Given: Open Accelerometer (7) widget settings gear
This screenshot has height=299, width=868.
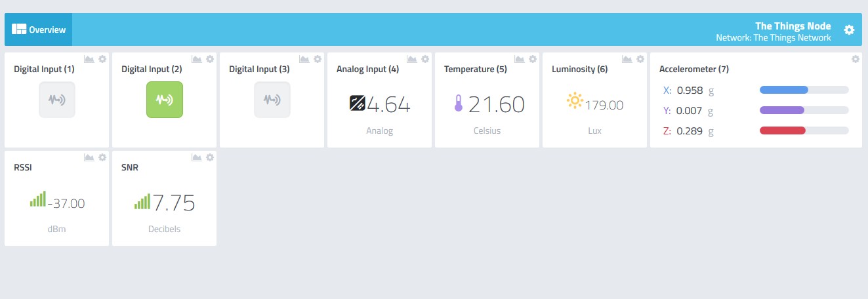Looking at the screenshot, I should [856, 59].
